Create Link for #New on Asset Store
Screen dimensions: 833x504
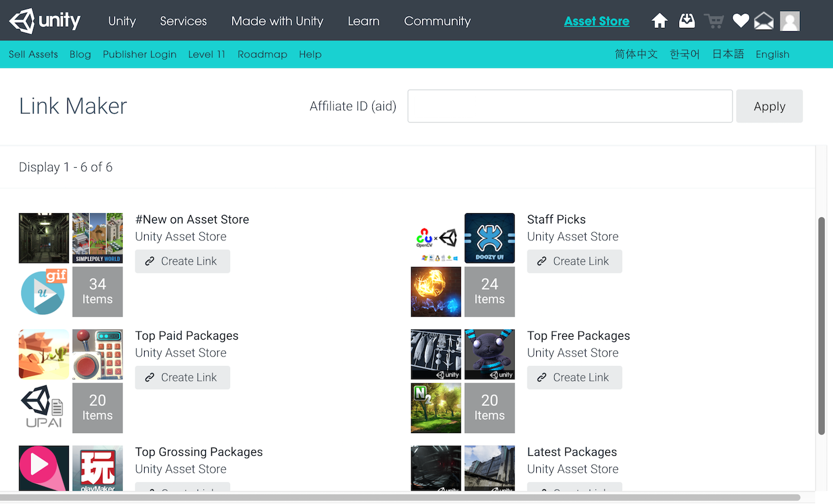(182, 261)
